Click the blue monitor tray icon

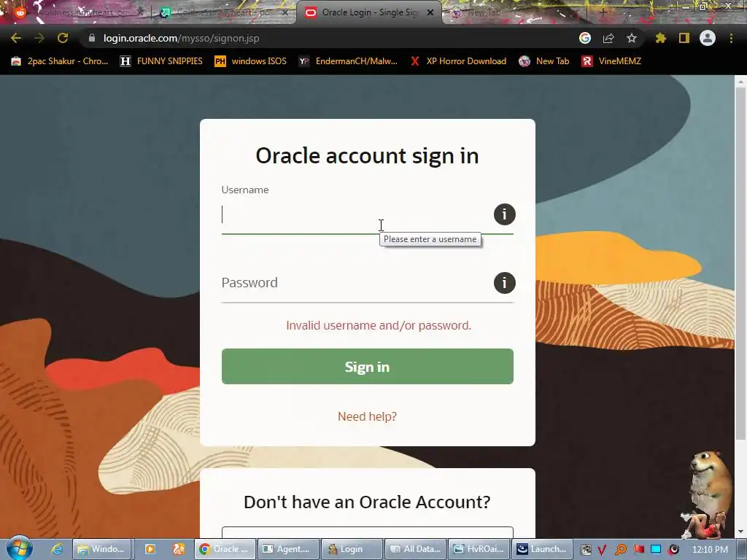656,550
